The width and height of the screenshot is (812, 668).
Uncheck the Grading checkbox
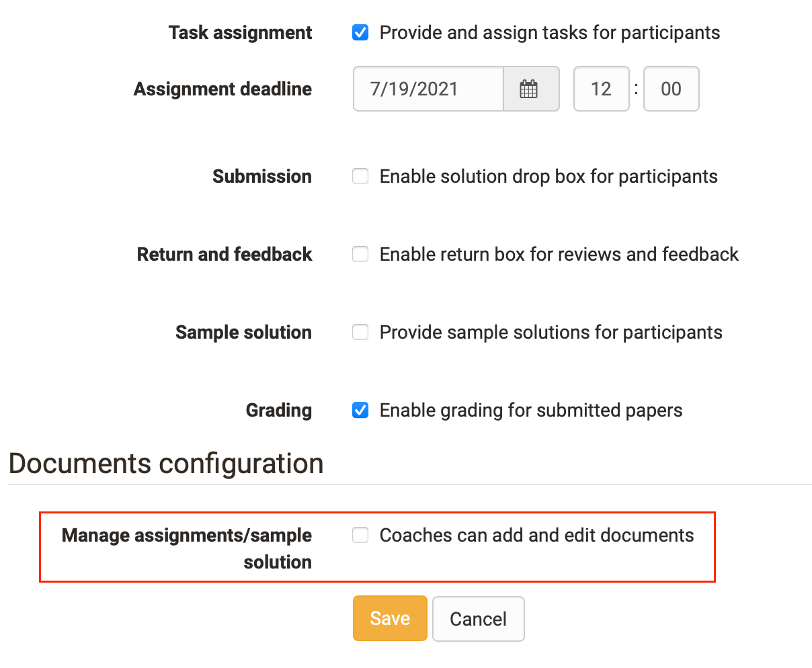click(x=360, y=410)
